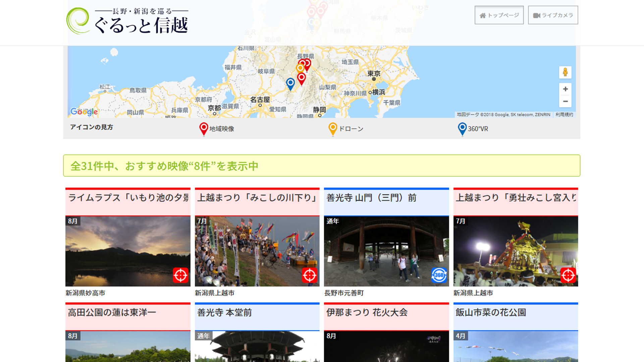The width and height of the screenshot is (644, 362).
Task: Open the トップページ button
Action: coord(499,15)
